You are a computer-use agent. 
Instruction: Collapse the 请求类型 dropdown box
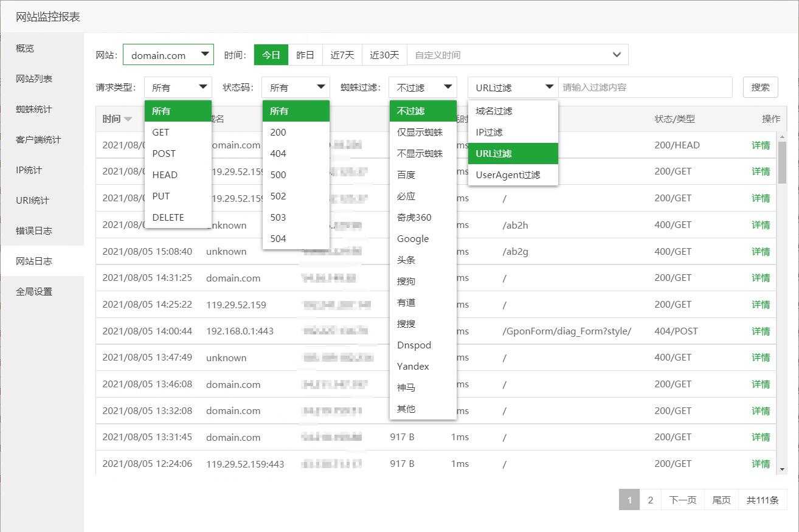tap(178, 88)
